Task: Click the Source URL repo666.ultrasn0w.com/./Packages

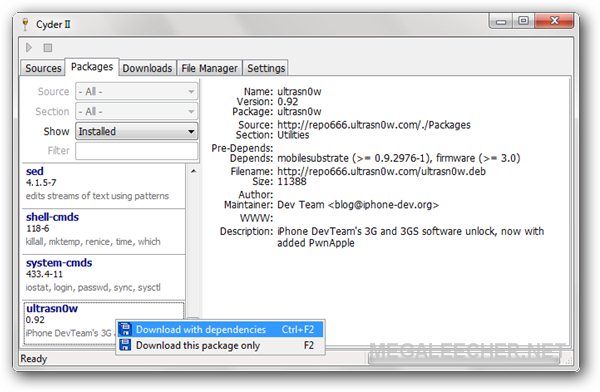Action: [374, 125]
